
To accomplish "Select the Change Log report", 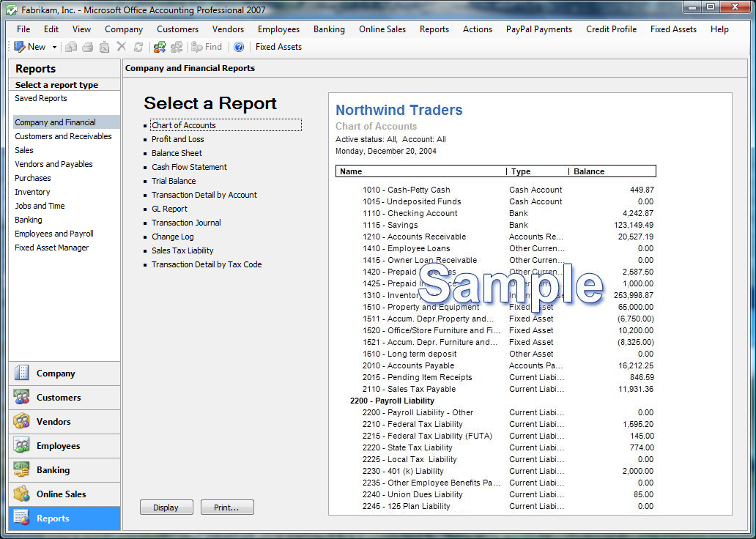I will [173, 237].
